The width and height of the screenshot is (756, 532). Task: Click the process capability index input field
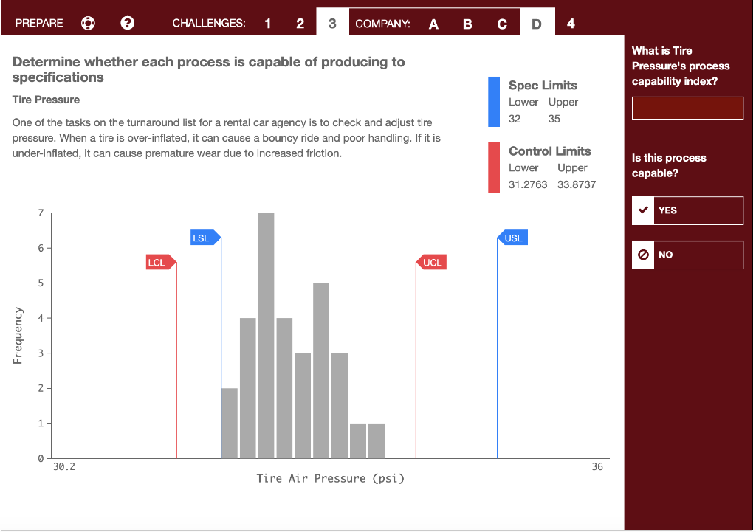687,108
